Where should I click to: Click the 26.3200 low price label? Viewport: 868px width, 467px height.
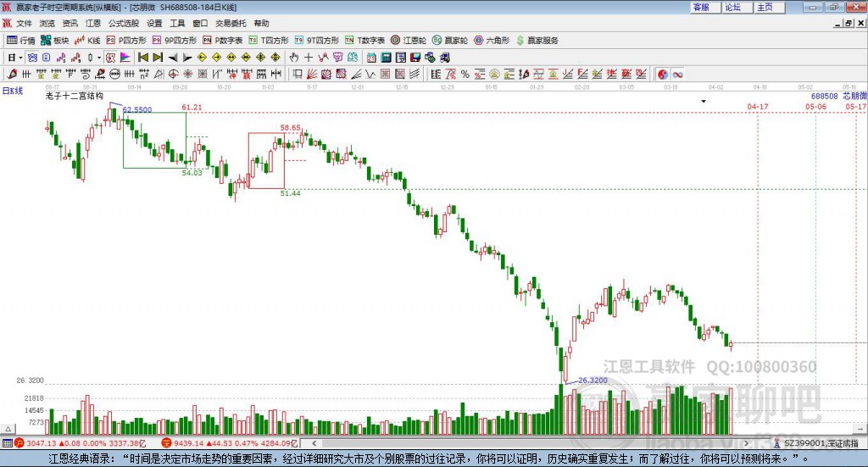coord(593,381)
